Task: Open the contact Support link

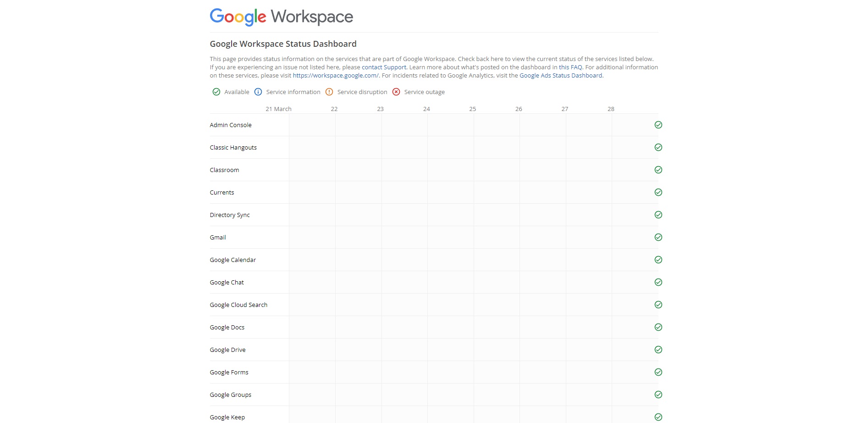Action: tap(383, 67)
